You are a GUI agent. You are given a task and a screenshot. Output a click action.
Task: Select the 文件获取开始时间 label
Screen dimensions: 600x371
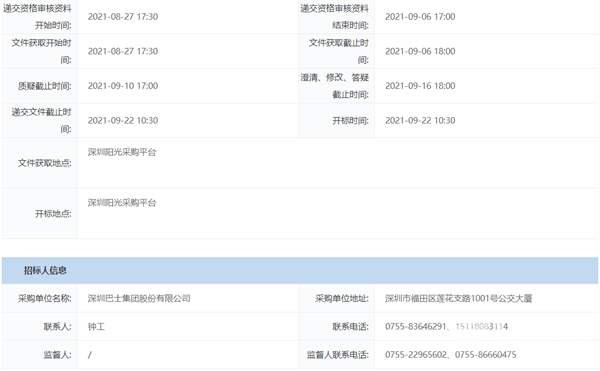[41, 51]
